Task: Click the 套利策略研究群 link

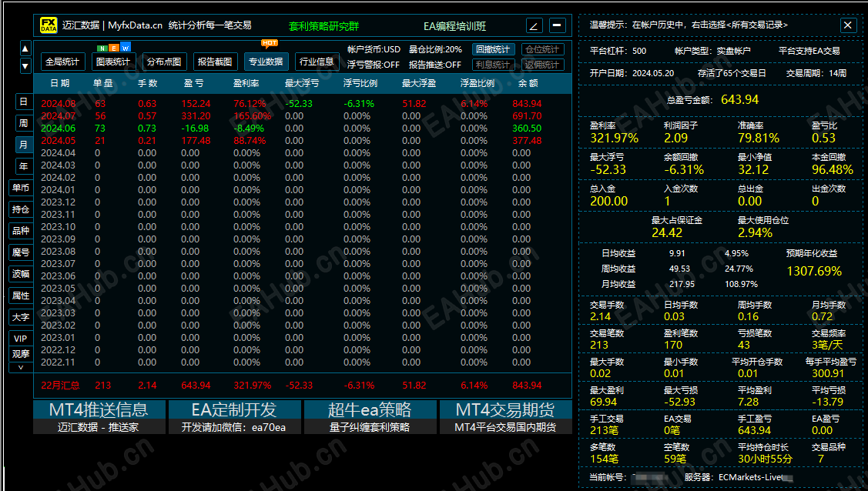Action: click(x=323, y=26)
